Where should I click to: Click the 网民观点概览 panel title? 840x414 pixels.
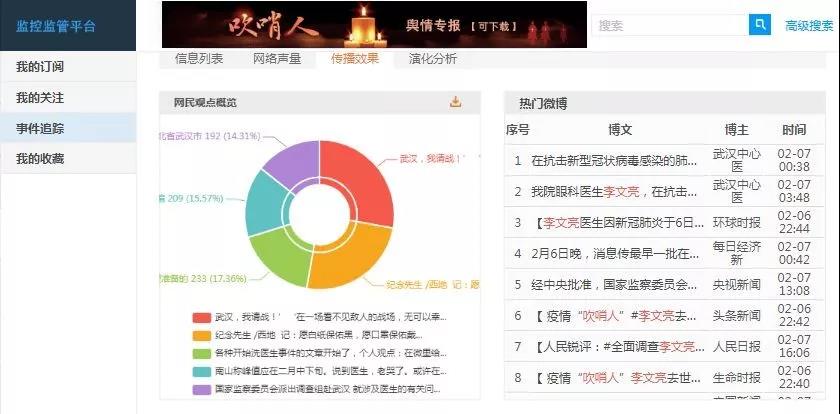coord(205,102)
